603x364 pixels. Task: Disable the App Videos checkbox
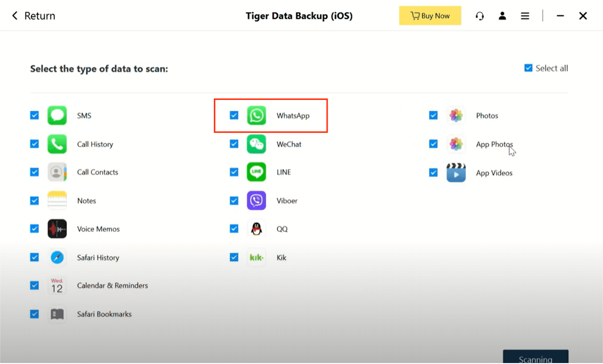[x=433, y=173]
